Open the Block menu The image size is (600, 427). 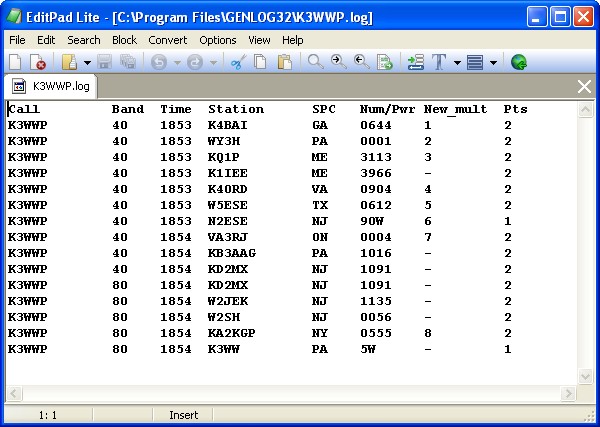[124, 40]
